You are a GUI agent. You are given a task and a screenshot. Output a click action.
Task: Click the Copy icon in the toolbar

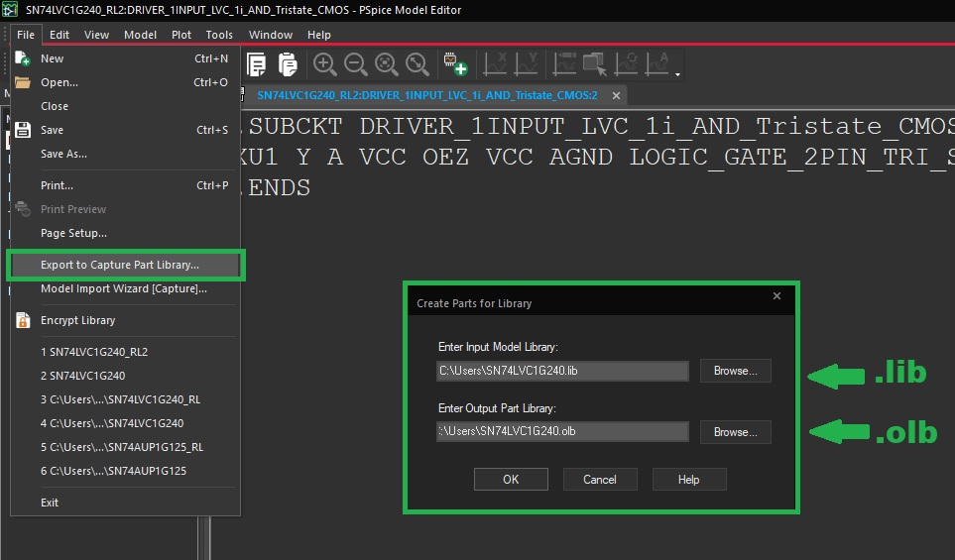[256, 64]
